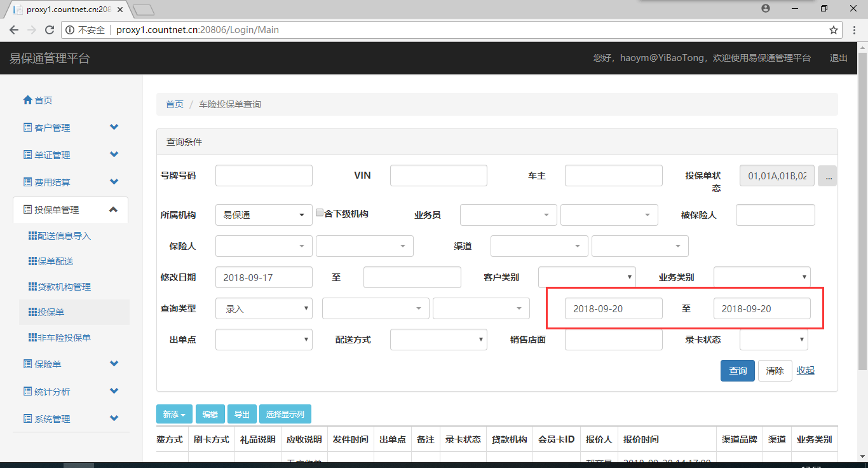This screenshot has width=868, height=468.
Task: Click the browser back arrow
Action: point(14,30)
